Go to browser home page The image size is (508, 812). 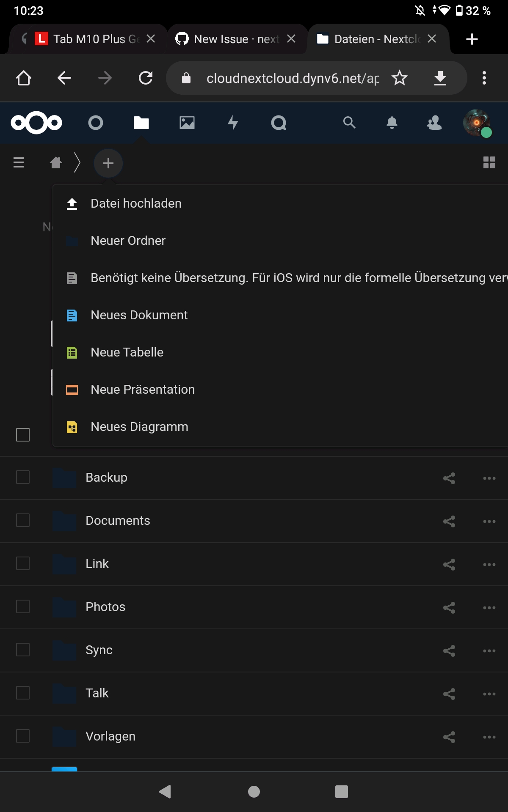(24, 78)
